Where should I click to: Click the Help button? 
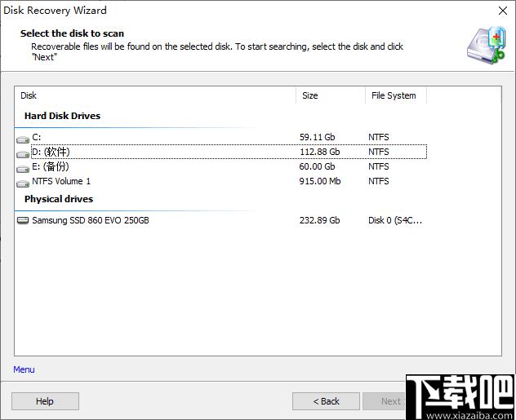[x=45, y=401]
